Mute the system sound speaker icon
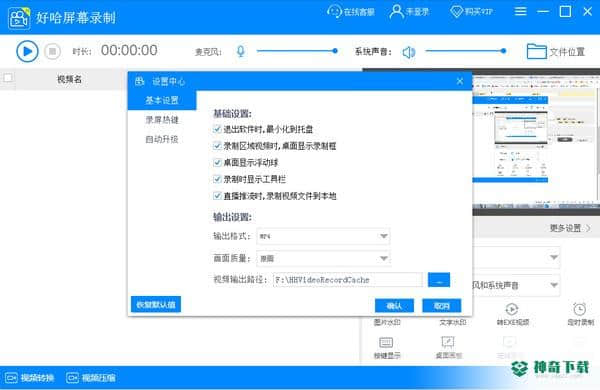 point(409,52)
